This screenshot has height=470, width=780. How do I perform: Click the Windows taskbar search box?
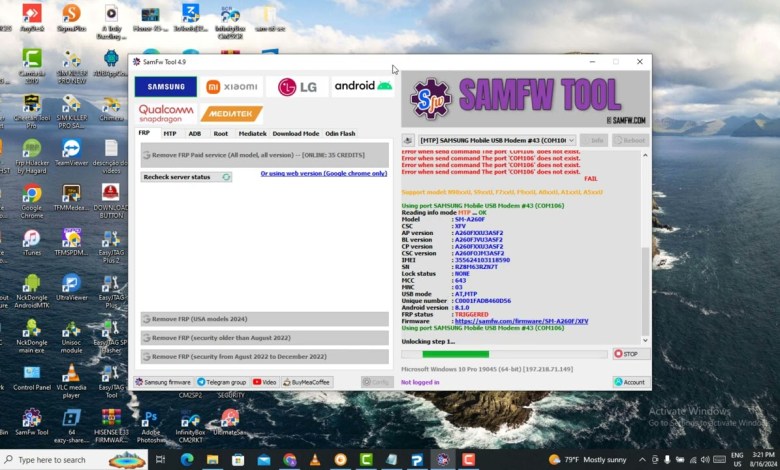[x=75, y=460]
